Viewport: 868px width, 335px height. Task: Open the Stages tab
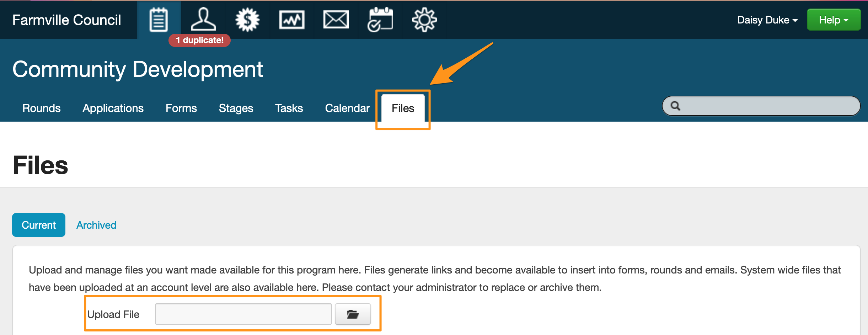236,108
